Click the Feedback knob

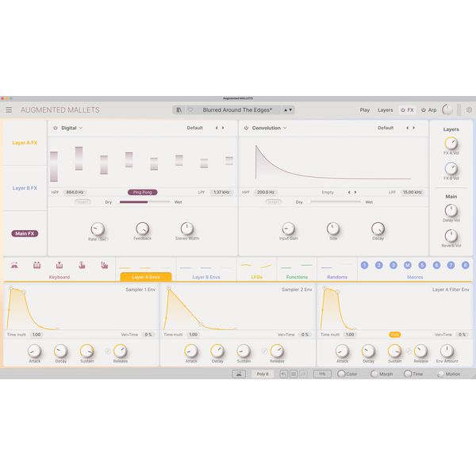[x=142, y=229]
